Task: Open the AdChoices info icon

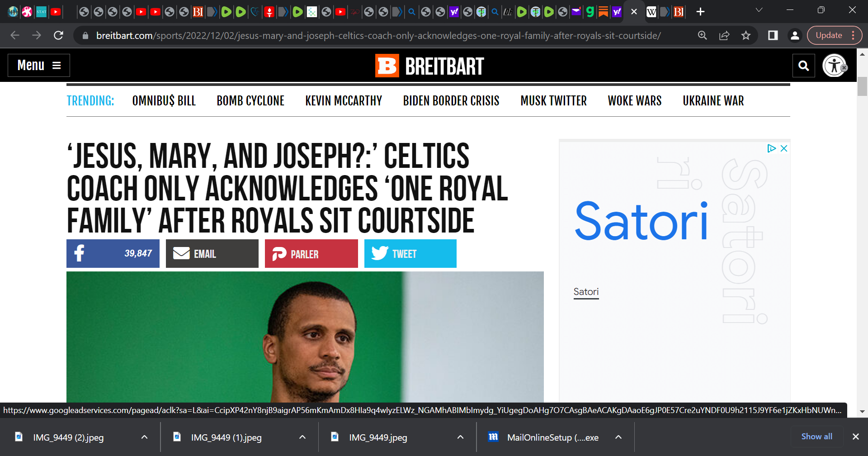Action: 771,148
